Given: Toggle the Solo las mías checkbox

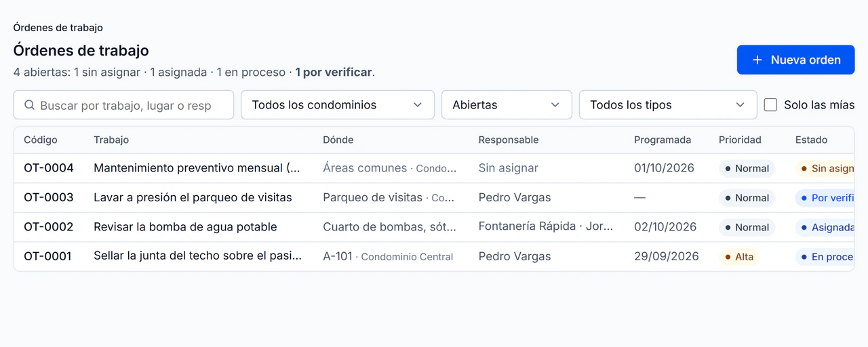Looking at the screenshot, I should point(770,105).
